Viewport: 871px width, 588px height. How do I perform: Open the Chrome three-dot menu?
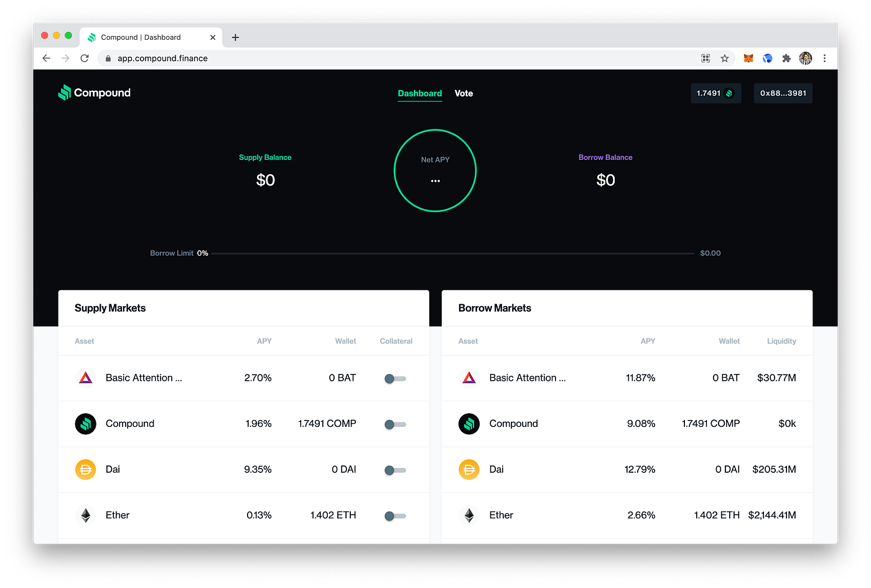point(824,58)
